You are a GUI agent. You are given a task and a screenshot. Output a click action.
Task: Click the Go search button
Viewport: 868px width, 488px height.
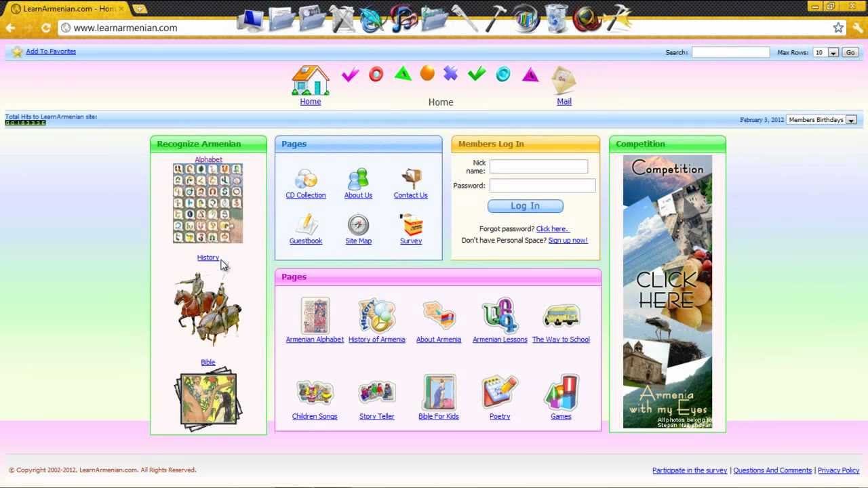tap(850, 52)
